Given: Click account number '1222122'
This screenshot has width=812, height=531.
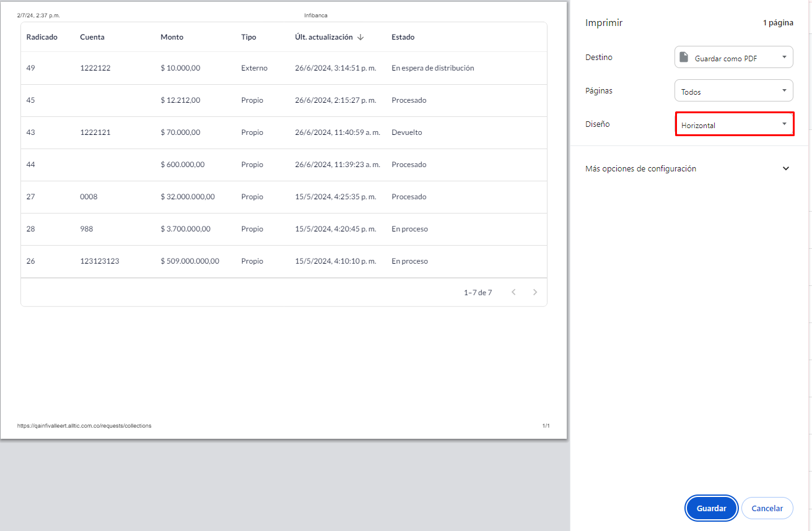Looking at the screenshot, I should click(95, 68).
